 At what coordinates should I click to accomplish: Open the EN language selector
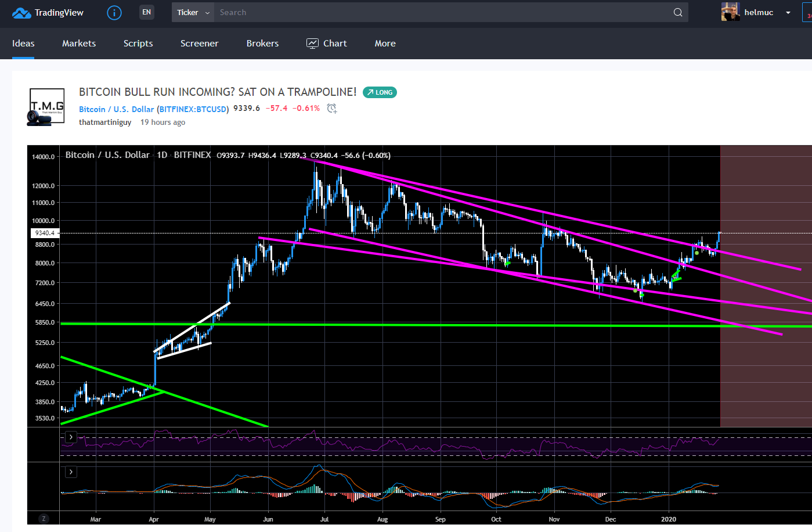[147, 12]
